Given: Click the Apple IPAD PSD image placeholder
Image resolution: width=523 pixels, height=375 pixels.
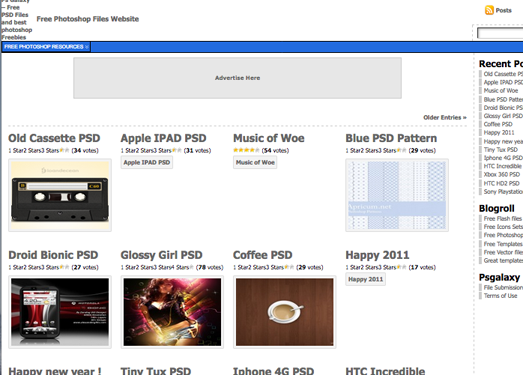Looking at the screenshot, I should [147, 162].
